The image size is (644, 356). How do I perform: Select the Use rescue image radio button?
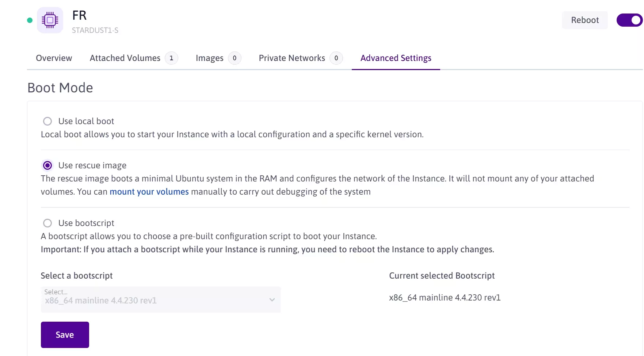(47, 165)
